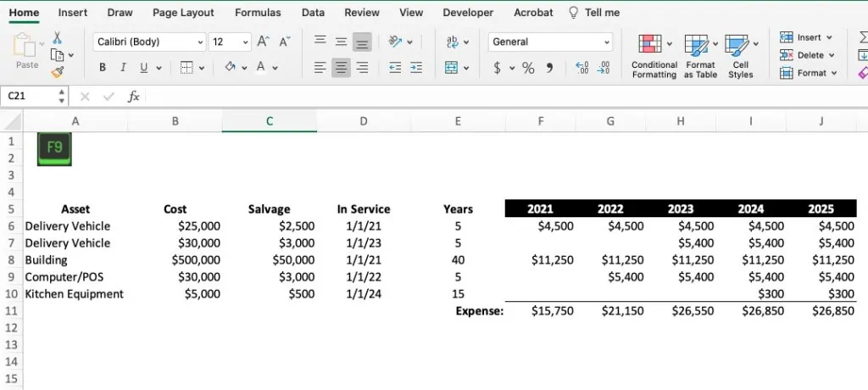Click the Insert cells button
The height and width of the screenshot is (390, 868).
(x=806, y=37)
